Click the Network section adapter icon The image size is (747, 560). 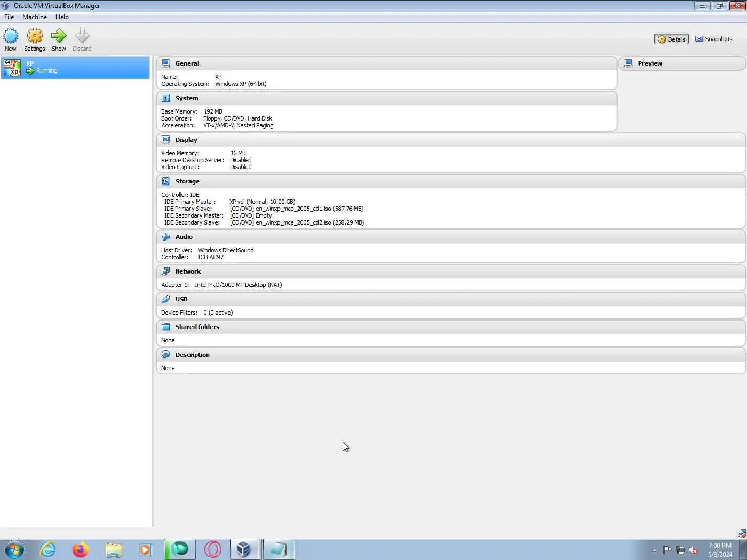(166, 271)
